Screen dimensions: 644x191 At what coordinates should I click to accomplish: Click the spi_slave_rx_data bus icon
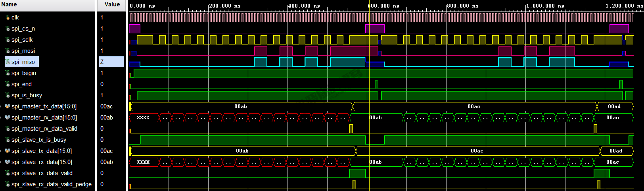8,162
